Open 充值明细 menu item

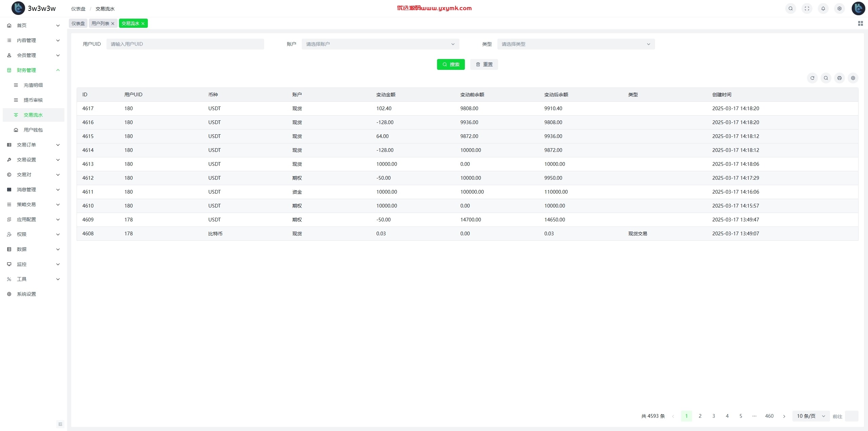[33, 85]
